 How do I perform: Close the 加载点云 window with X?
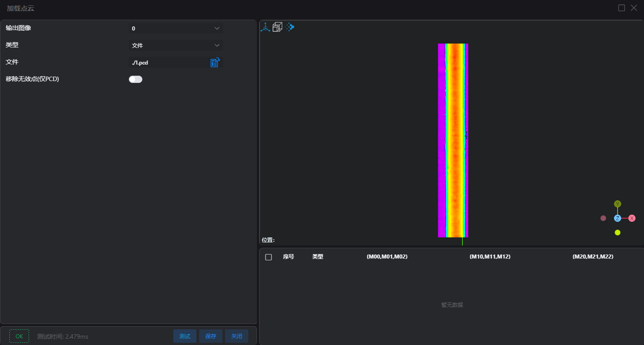coord(634,8)
